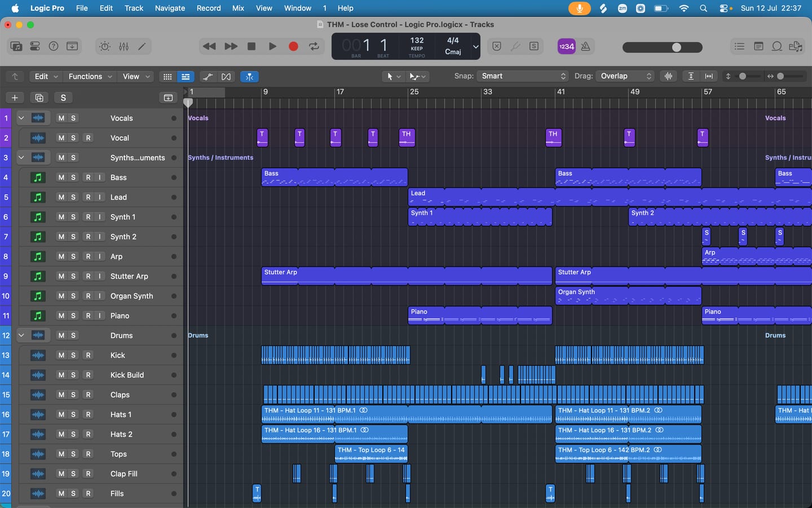Screen dimensions: 812x508
Task: Mute the Bass track
Action: coord(61,177)
